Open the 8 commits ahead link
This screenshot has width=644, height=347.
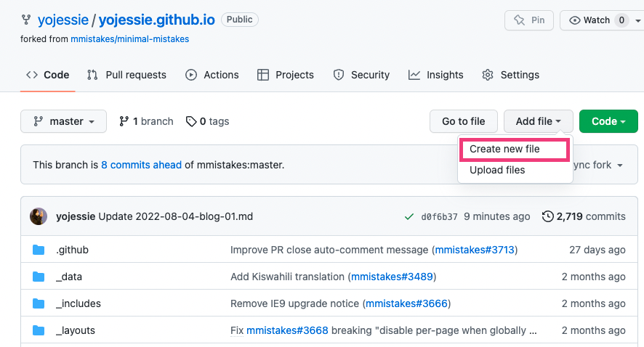(x=141, y=165)
